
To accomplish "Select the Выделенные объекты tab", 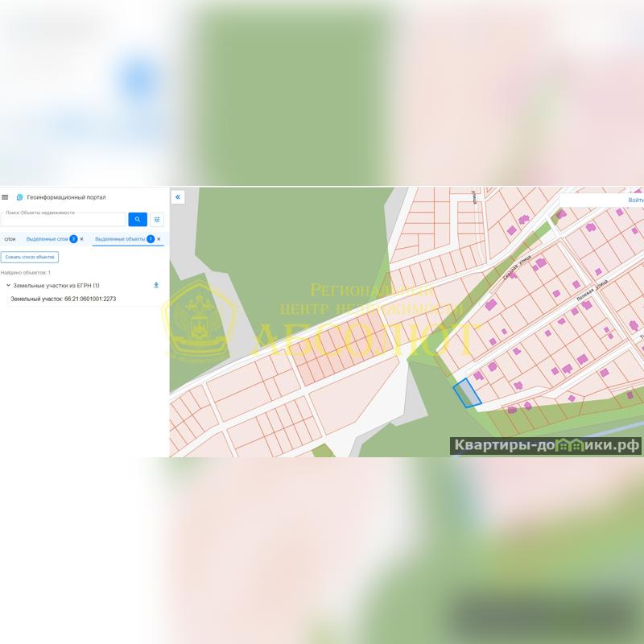I will pyautogui.click(x=120, y=239).
